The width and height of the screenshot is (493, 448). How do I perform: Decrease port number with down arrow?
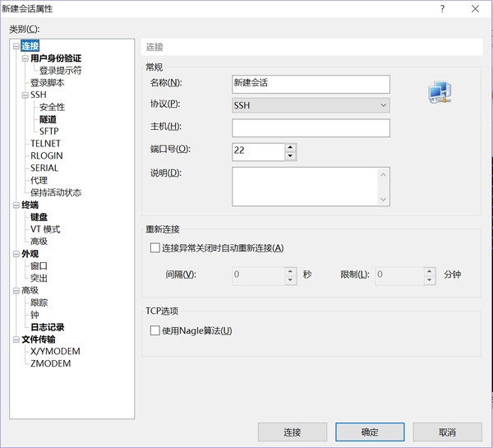(x=290, y=155)
